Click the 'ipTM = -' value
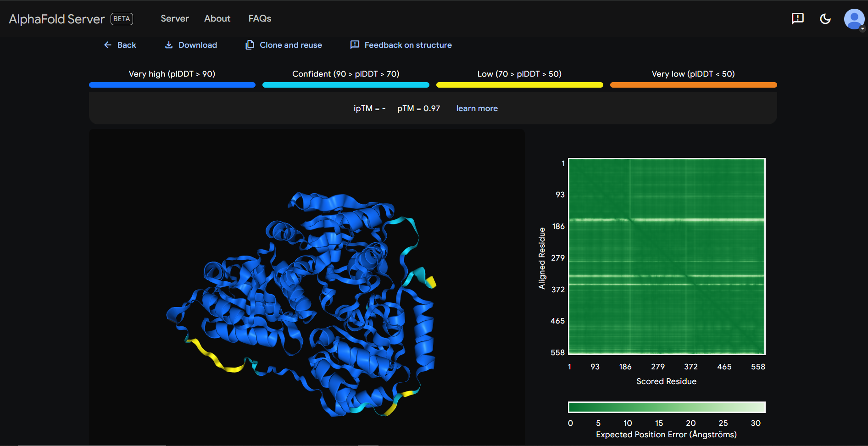 (369, 108)
